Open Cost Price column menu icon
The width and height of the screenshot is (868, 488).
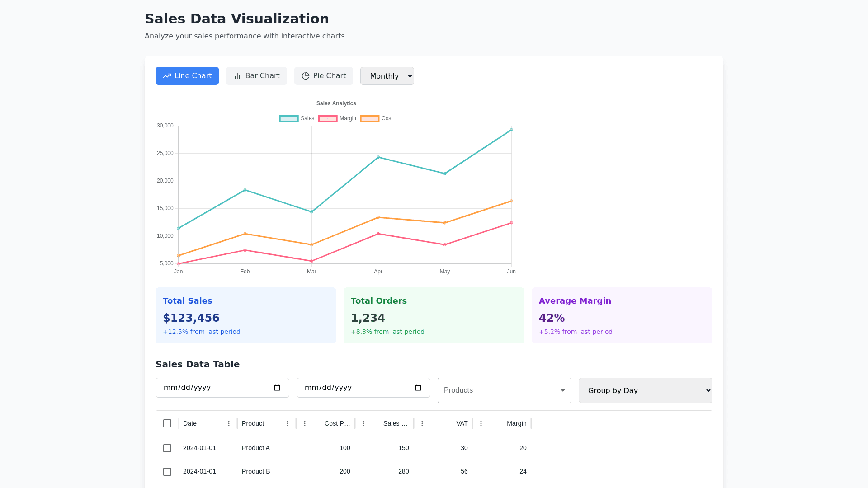point(305,423)
